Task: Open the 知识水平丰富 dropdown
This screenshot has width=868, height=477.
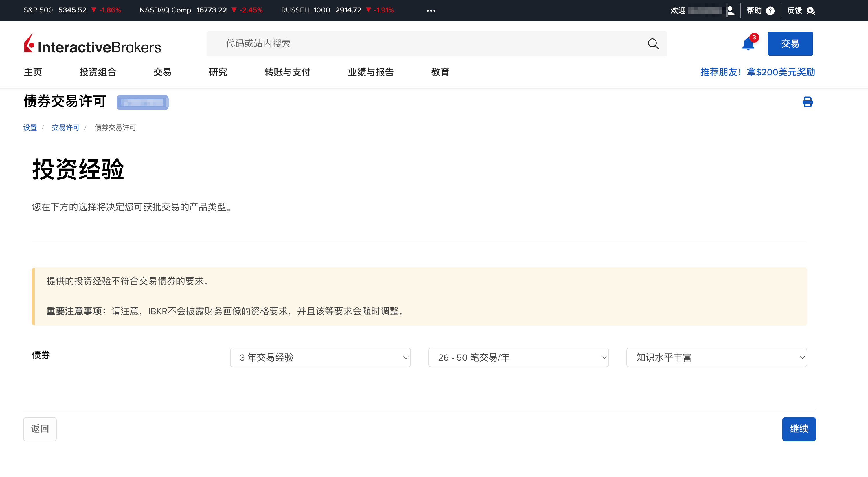Action: pos(716,357)
